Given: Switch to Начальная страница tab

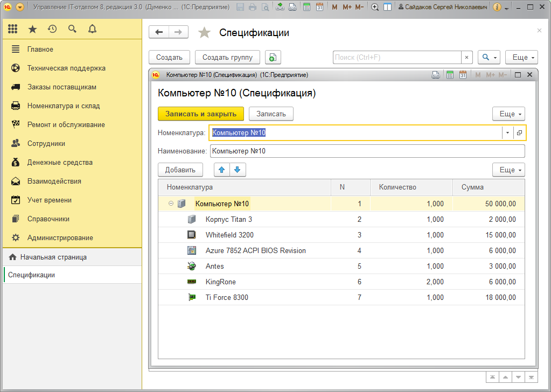Looking at the screenshot, I should tap(72, 257).
